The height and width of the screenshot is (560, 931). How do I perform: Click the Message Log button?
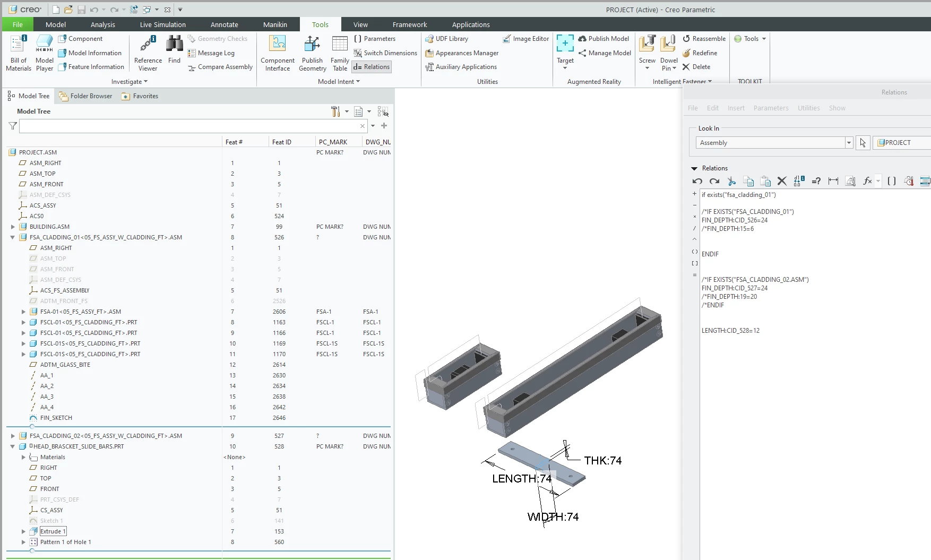point(211,53)
